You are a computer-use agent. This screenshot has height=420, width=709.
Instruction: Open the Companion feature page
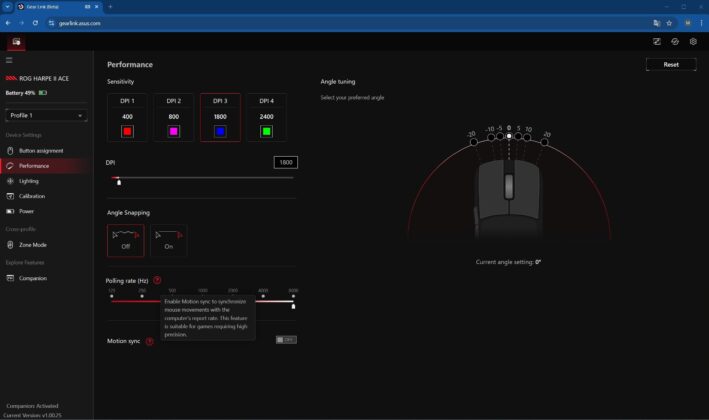coord(45,278)
